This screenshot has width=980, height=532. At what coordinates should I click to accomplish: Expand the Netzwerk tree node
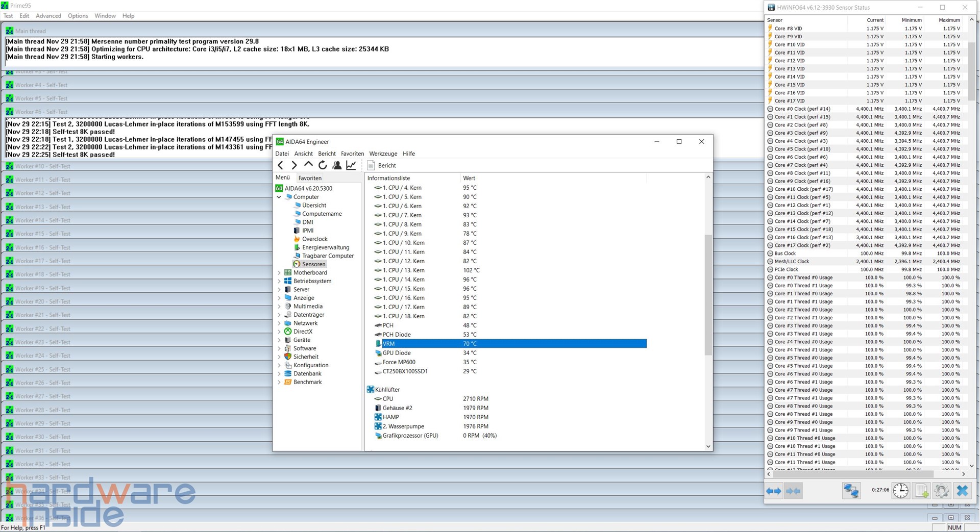[279, 323]
